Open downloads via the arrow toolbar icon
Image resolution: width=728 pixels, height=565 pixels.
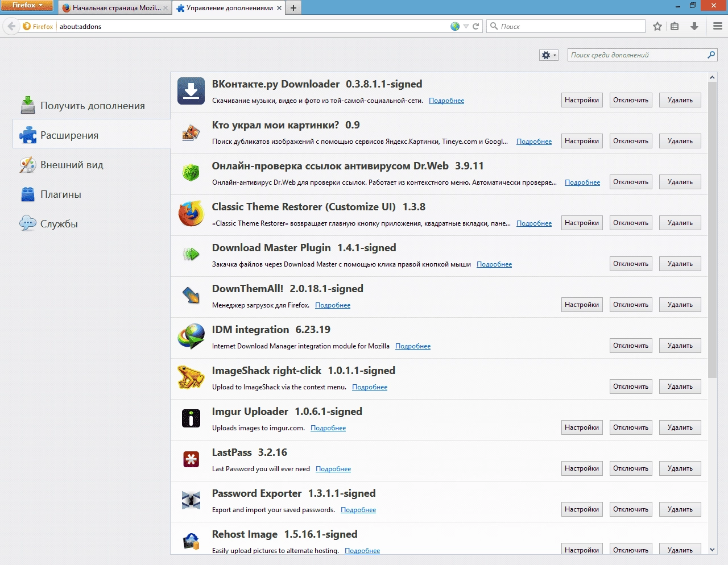tap(694, 26)
